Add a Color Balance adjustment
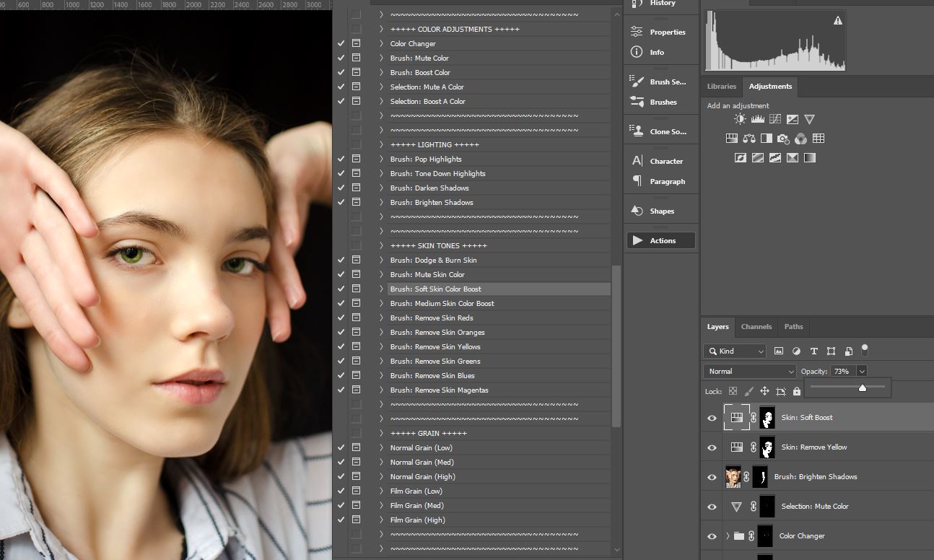Image resolution: width=934 pixels, height=560 pixels. pyautogui.click(x=748, y=139)
